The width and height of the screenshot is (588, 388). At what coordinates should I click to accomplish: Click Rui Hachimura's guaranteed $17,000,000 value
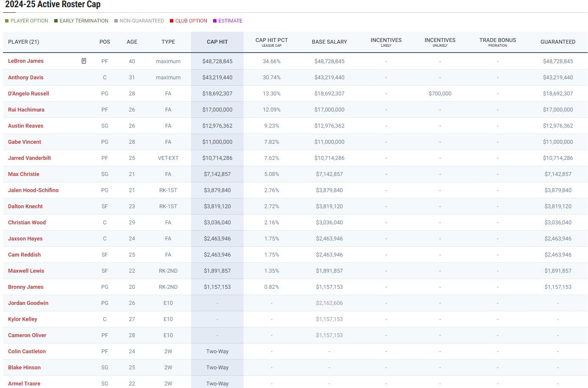click(558, 110)
